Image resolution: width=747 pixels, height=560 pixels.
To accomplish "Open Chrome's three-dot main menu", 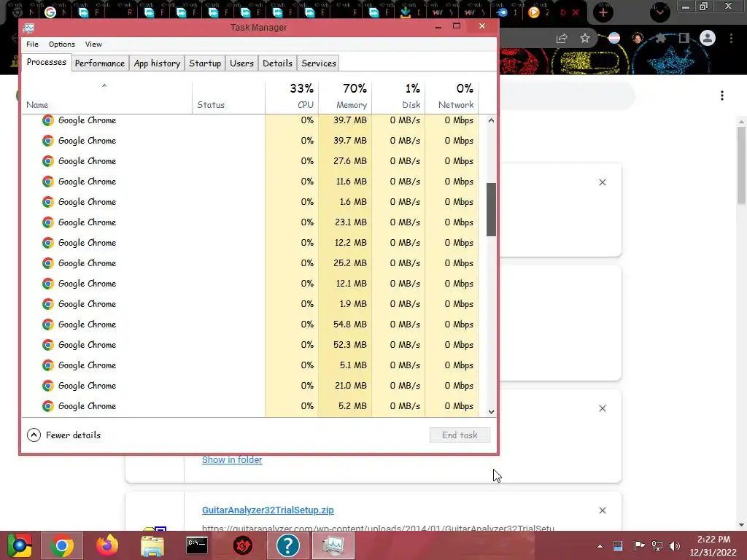I will 731,38.
